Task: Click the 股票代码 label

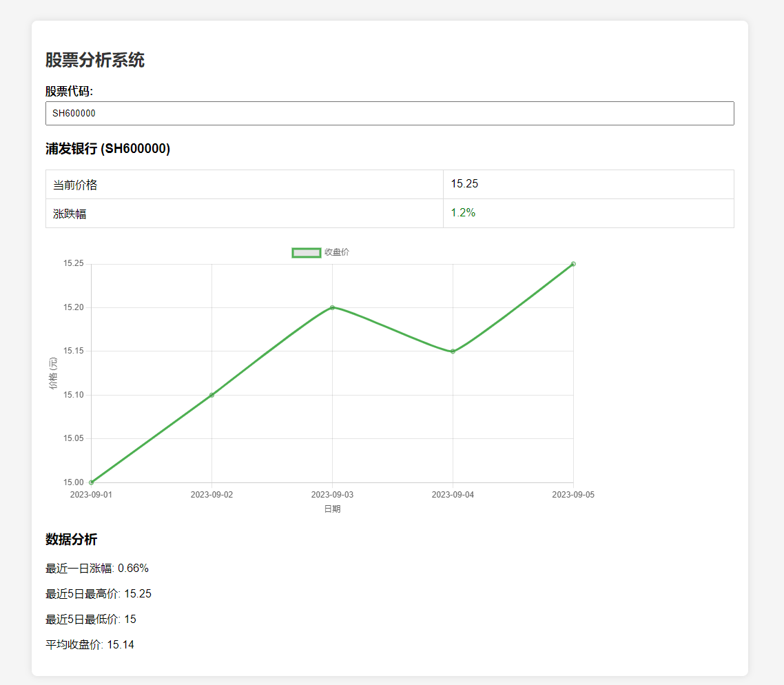Action: (69, 92)
